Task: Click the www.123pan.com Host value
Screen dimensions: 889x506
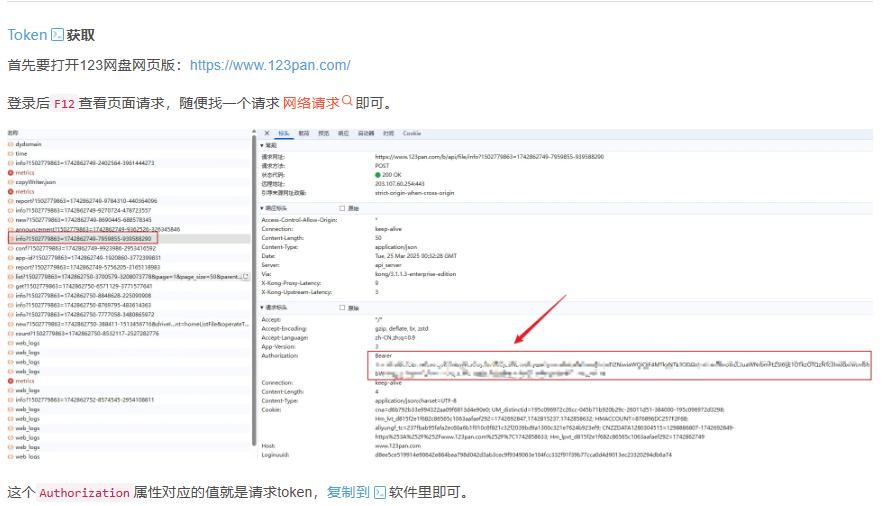Action: pyautogui.click(x=398, y=446)
